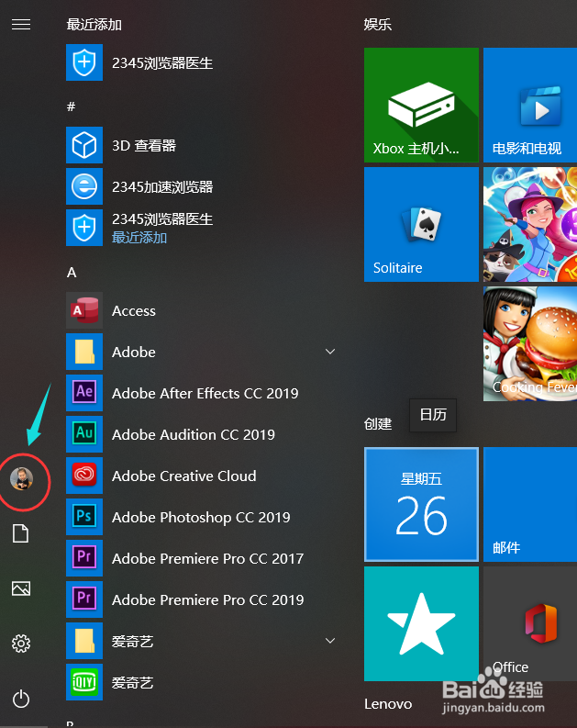Launch the Audition Au icon

tap(84, 434)
